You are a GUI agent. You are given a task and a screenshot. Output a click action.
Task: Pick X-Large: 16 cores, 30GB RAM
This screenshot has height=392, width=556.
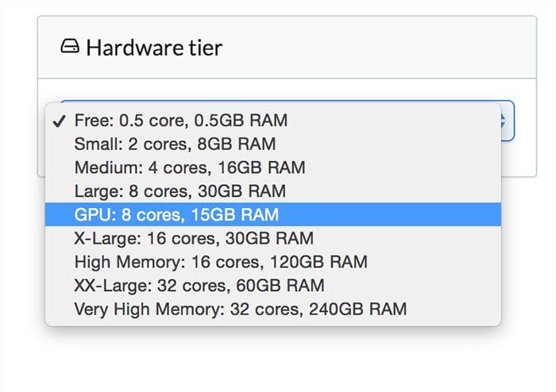[x=194, y=238]
